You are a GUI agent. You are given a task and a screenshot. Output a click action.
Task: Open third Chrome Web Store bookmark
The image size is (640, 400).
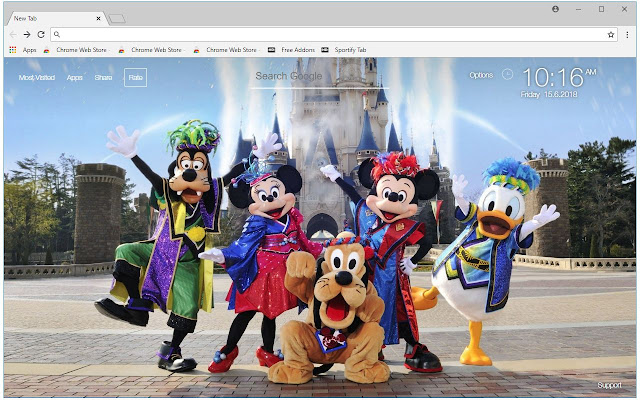coord(226,50)
